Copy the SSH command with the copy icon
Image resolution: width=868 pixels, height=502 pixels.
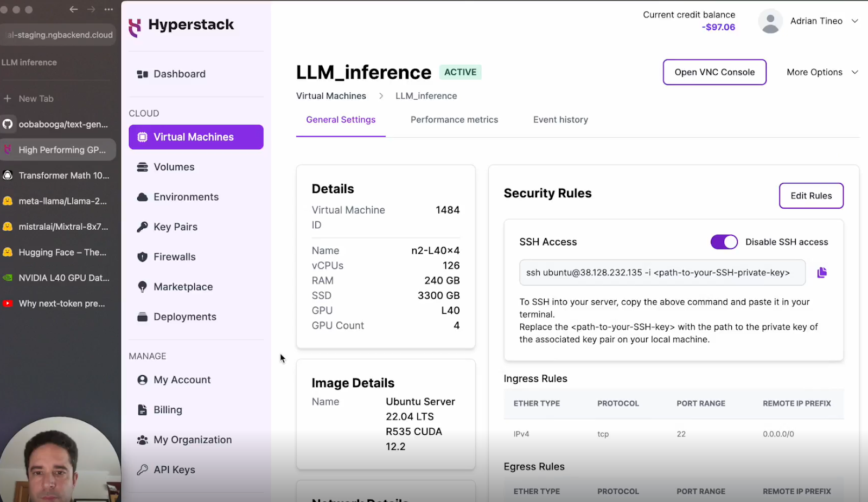(x=822, y=273)
